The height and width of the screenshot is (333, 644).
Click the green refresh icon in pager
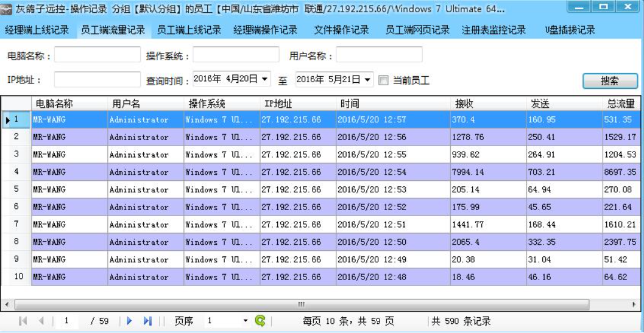tap(260, 321)
